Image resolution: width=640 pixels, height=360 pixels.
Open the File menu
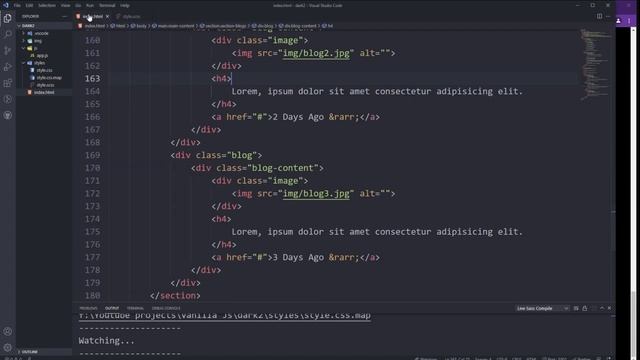tap(17, 5)
